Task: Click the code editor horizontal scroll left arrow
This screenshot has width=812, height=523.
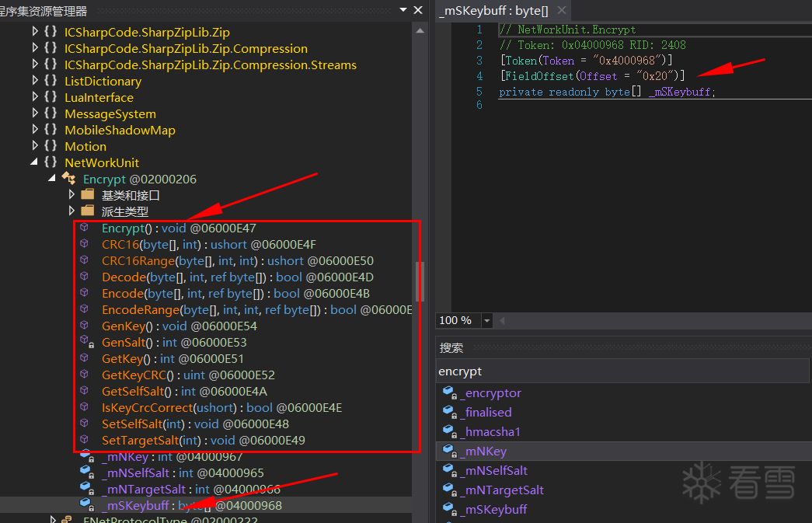Action: coord(502,320)
